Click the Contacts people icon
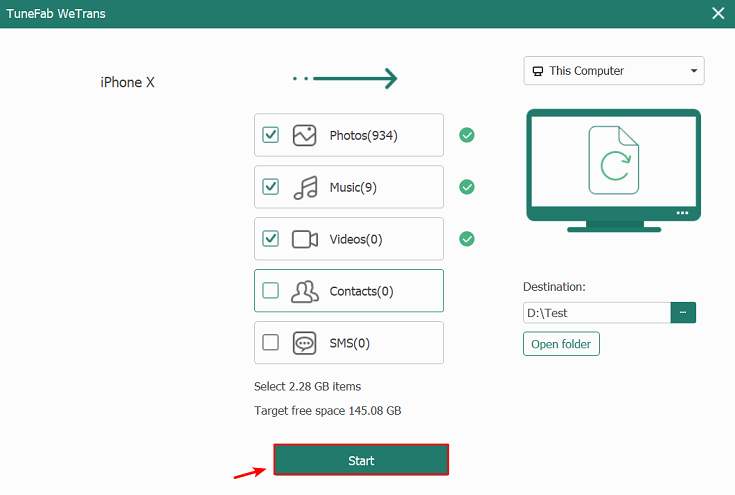This screenshot has width=735, height=495. (x=305, y=292)
